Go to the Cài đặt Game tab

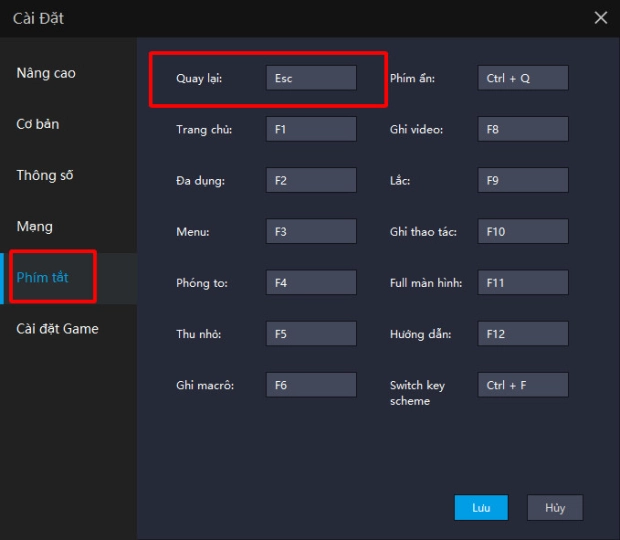(57, 328)
